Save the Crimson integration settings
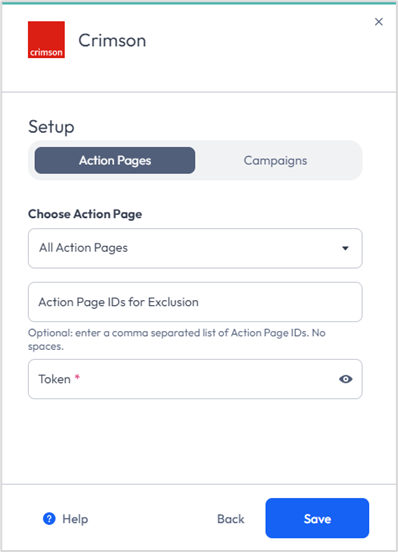Image resolution: width=398 pixels, height=552 pixels. coord(317,518)
